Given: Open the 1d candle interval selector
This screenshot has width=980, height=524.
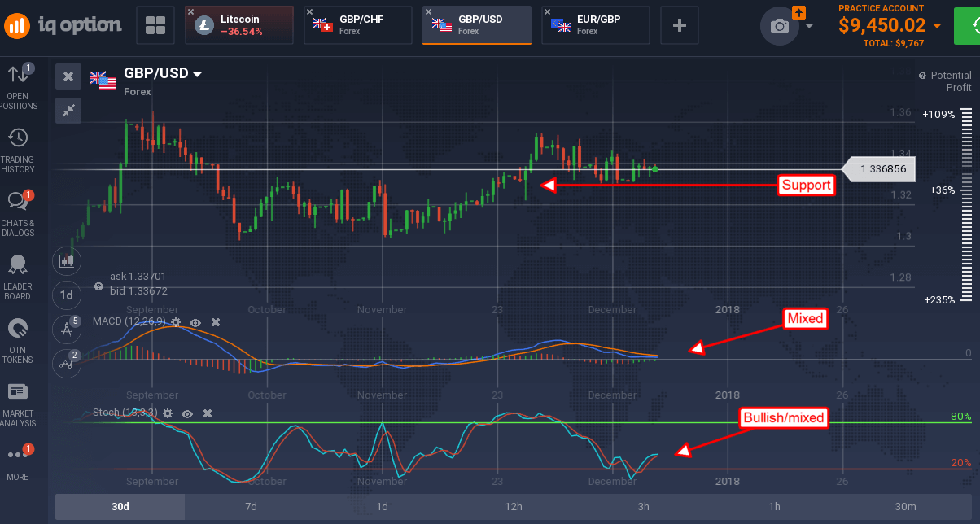Looking at the screenshot, I should coord(67,295).
